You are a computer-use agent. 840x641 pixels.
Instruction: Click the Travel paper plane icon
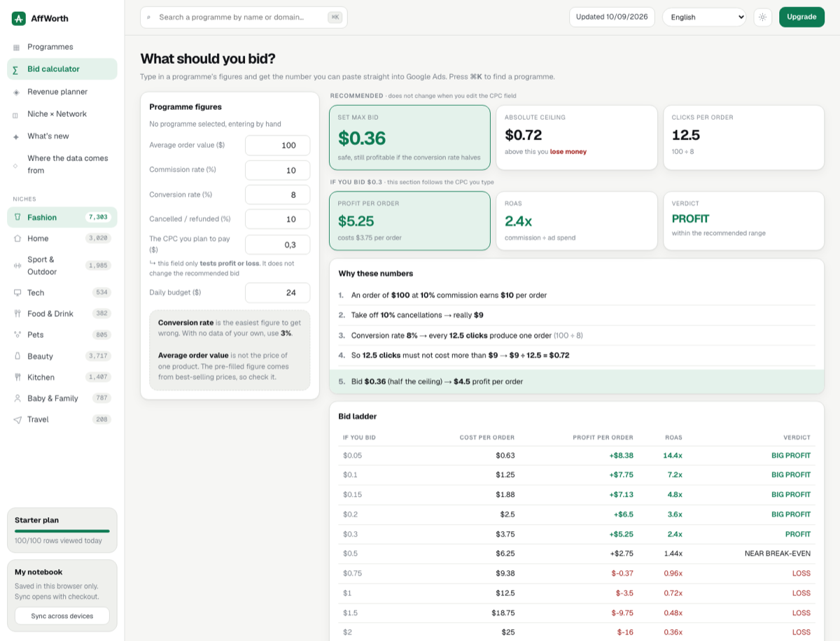[17, 419]
